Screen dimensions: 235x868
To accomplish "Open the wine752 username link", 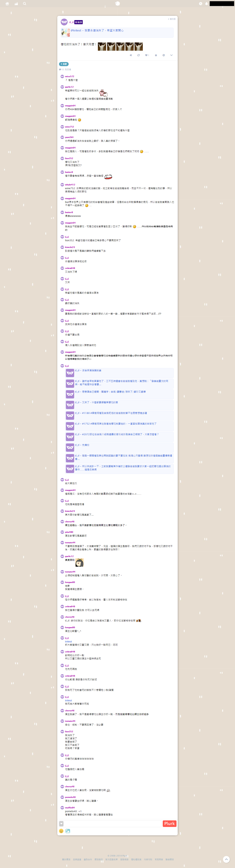I will [x=70, y=127].
